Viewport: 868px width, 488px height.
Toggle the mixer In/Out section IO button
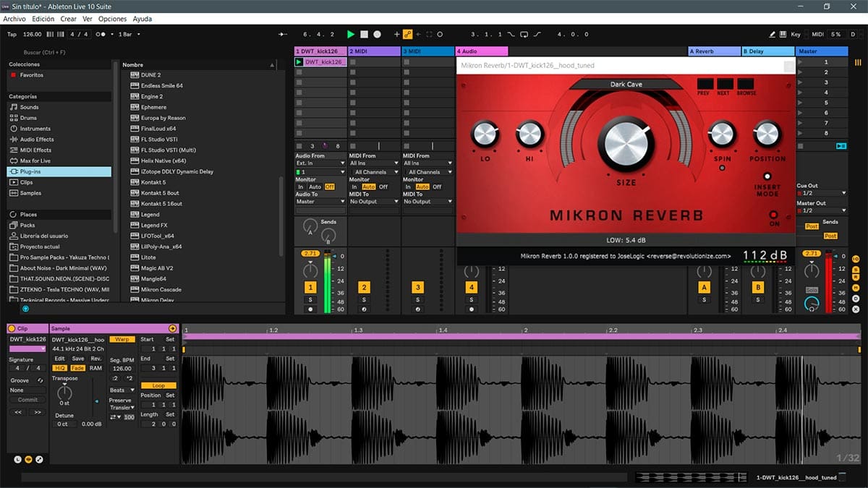pos(856,259)
